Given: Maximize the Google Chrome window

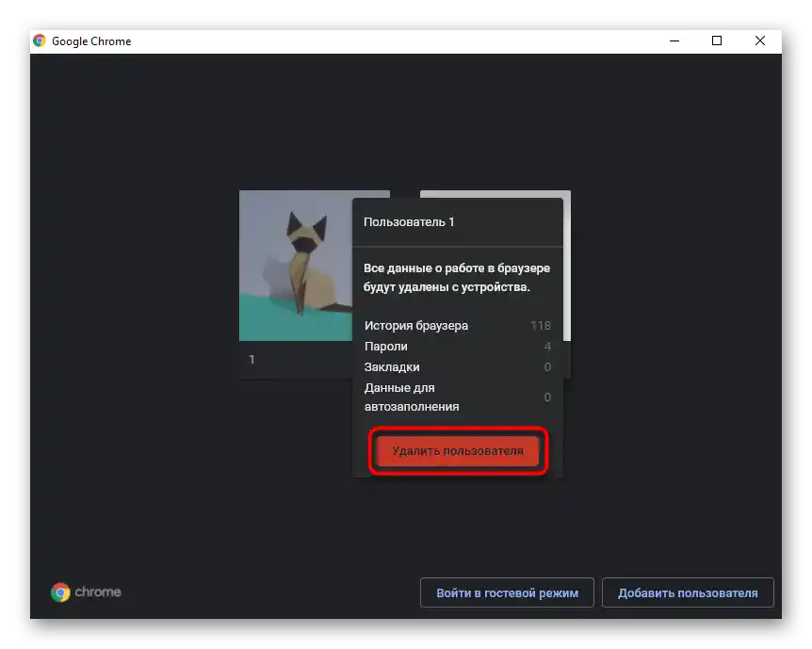Looking at the screenshot, I should [717, 41].
